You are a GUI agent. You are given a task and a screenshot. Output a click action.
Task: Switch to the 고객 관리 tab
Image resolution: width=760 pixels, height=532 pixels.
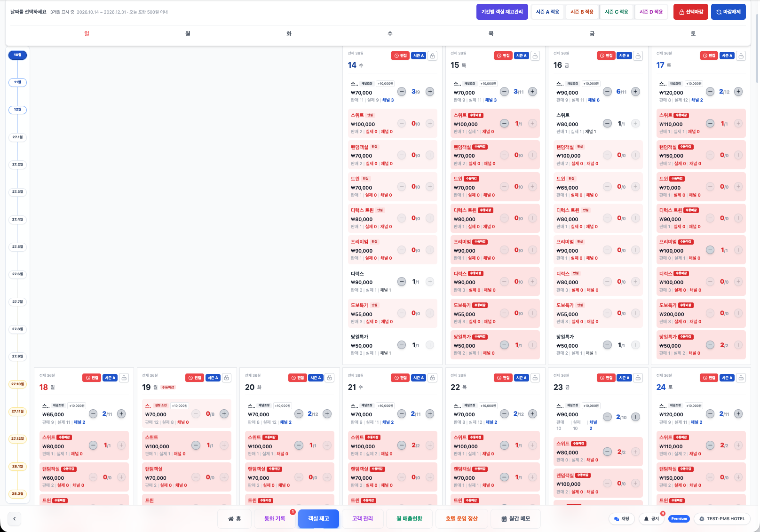(x=363, y=519)
